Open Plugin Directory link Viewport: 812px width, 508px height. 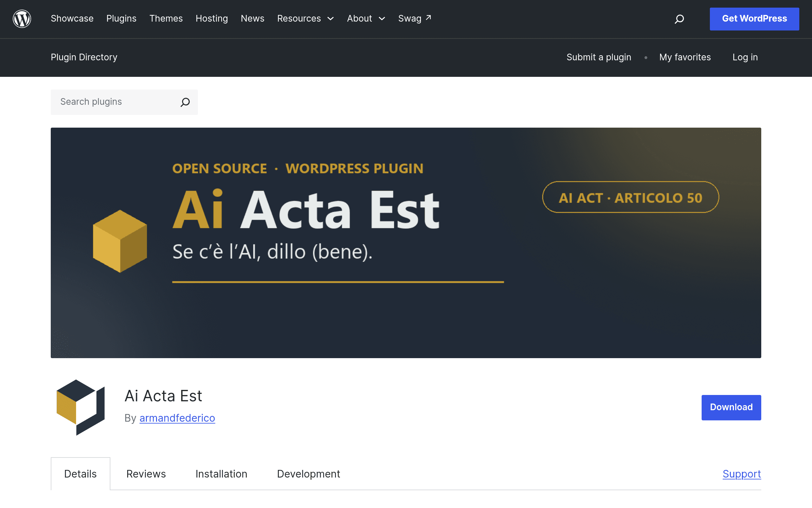pos(84,57)
